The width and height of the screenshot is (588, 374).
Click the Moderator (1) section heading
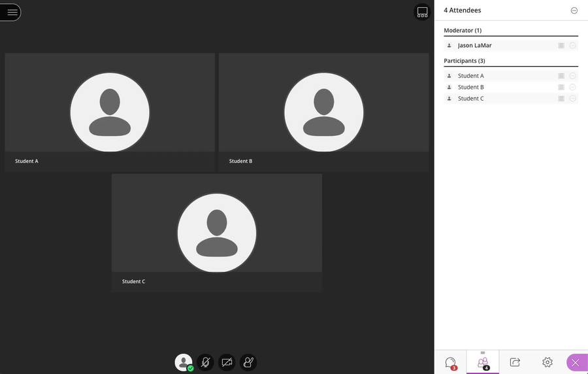(463, 30)
